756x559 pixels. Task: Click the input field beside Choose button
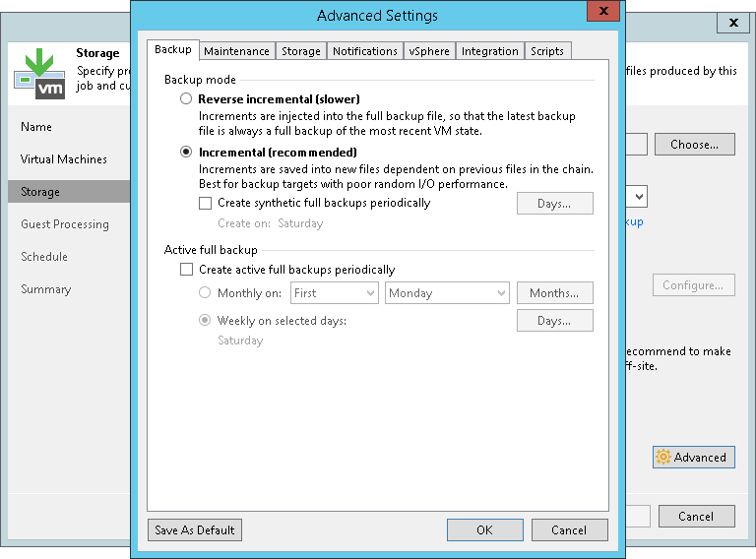[x=637, y=144]
